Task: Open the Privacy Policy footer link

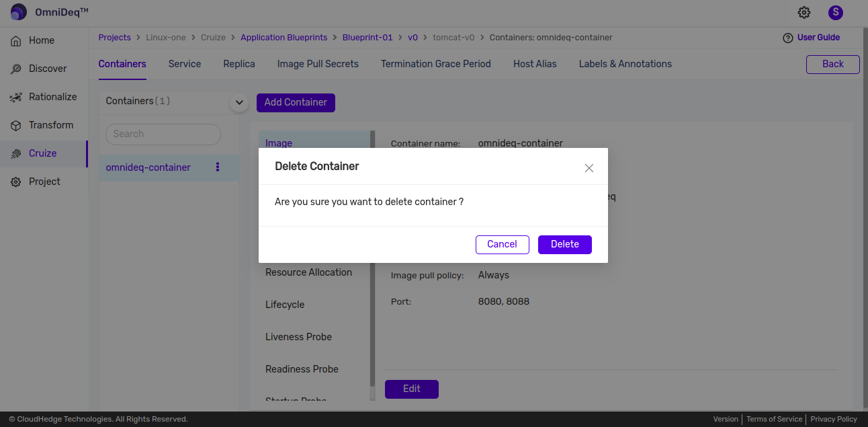Action: 834,419
